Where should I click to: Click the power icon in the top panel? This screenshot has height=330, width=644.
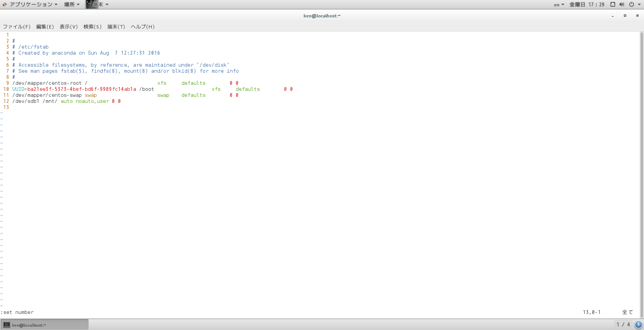[x=632, y=4]
